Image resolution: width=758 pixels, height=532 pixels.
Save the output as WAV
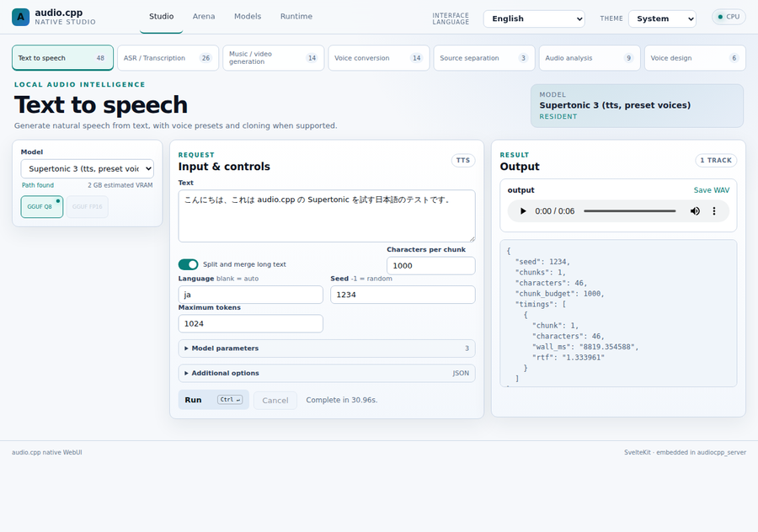tap(712, 190)
